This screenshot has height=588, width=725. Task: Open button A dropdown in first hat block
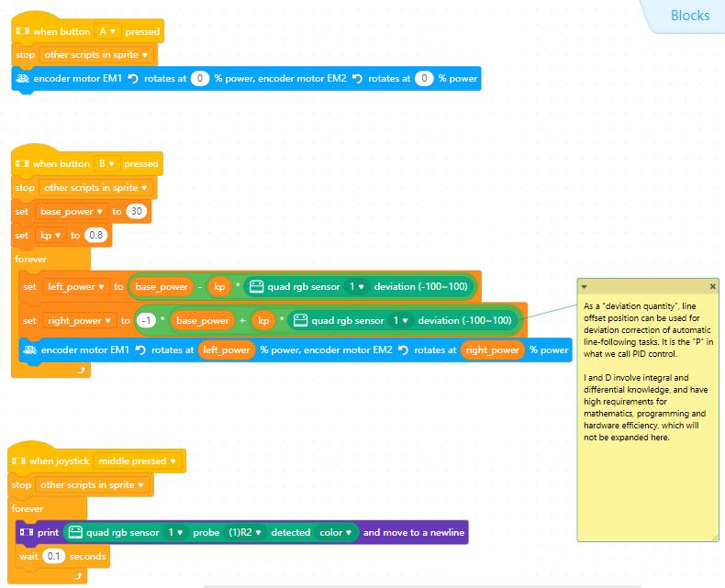click(x=106, y=31)
